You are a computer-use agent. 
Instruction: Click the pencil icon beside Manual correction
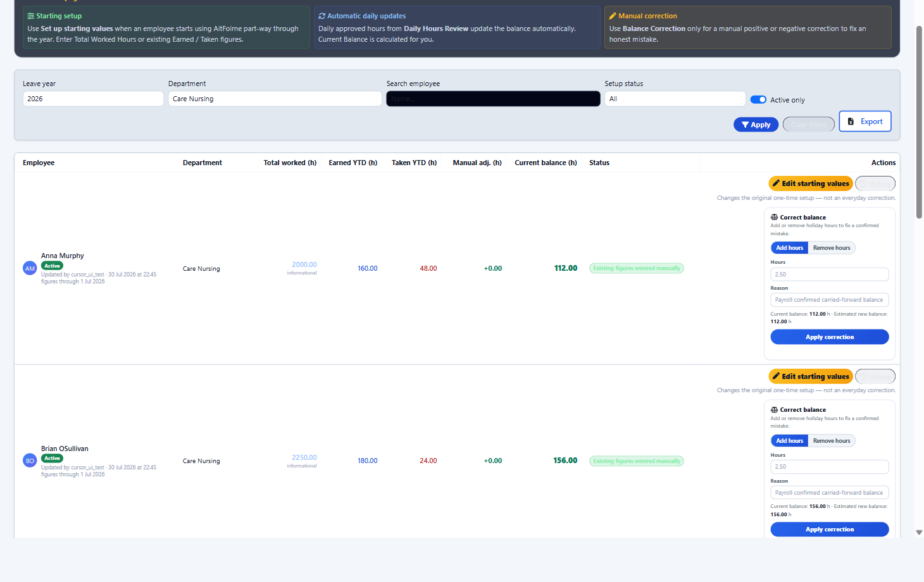tap(613, 16)
